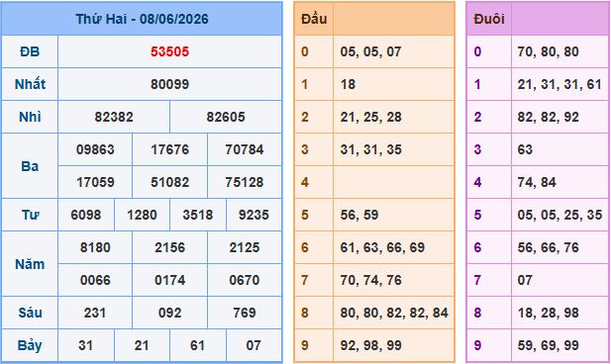Click the Sáu row label
611x364 pixels.
coord(30,313)
